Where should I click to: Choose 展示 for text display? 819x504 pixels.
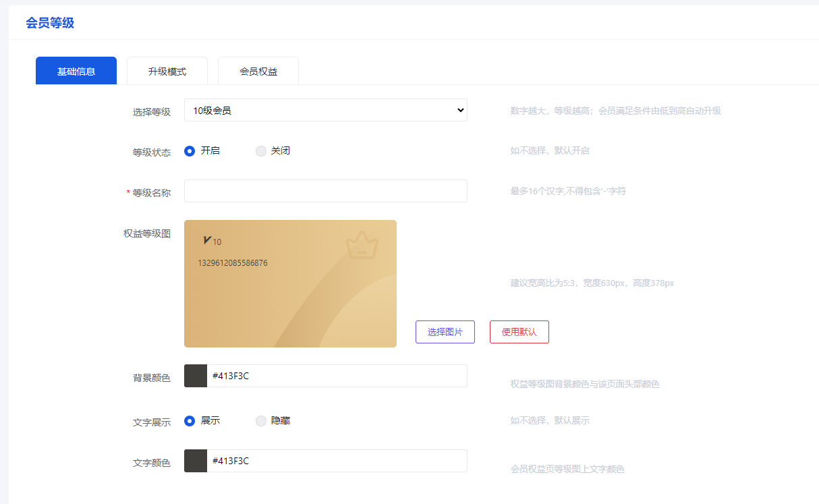click(190, 421)
